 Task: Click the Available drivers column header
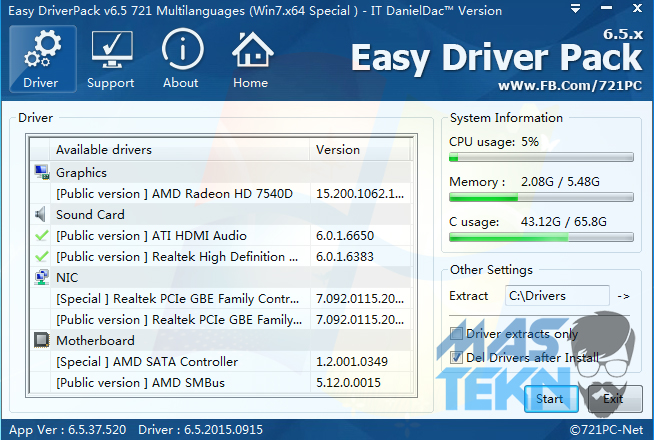(x=180, y=150)
